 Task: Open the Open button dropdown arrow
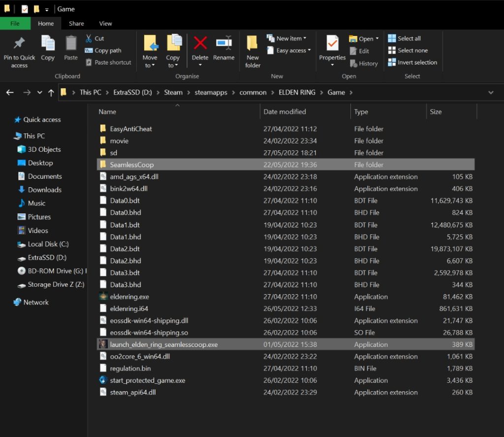pyautogui.click(x=377, y=38)
